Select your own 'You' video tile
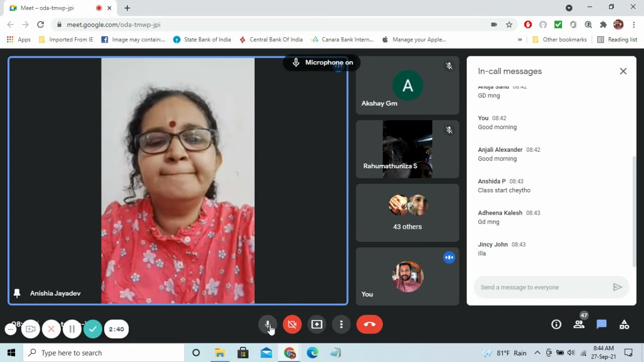 408,276
